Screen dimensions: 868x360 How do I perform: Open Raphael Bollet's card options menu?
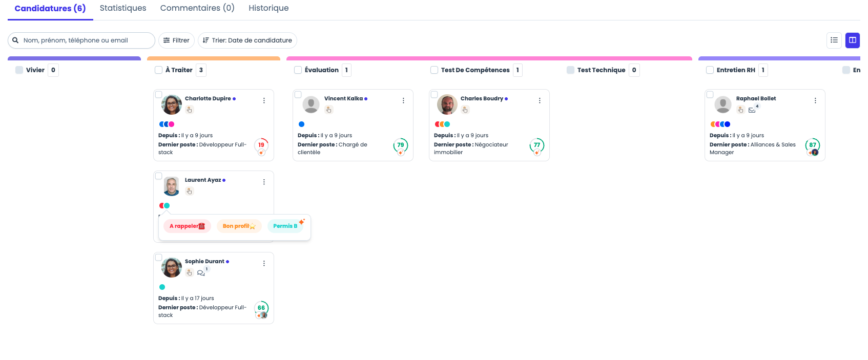tap(815, 101)
